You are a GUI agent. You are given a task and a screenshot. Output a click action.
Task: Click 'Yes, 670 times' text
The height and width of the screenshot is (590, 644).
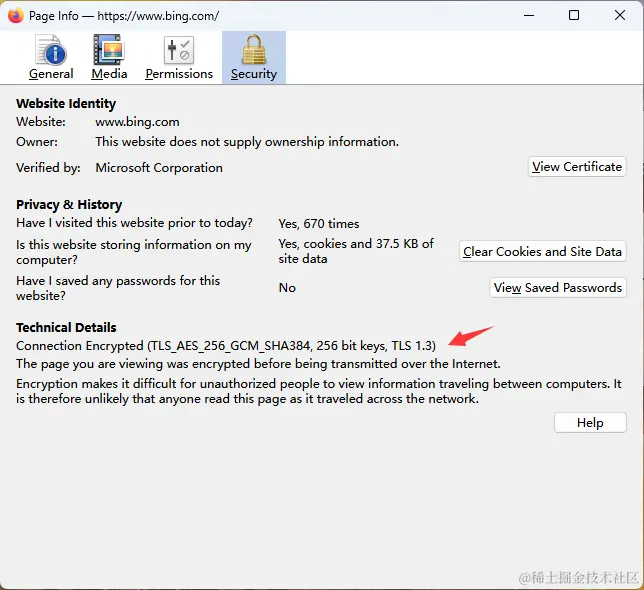point(319,224)
